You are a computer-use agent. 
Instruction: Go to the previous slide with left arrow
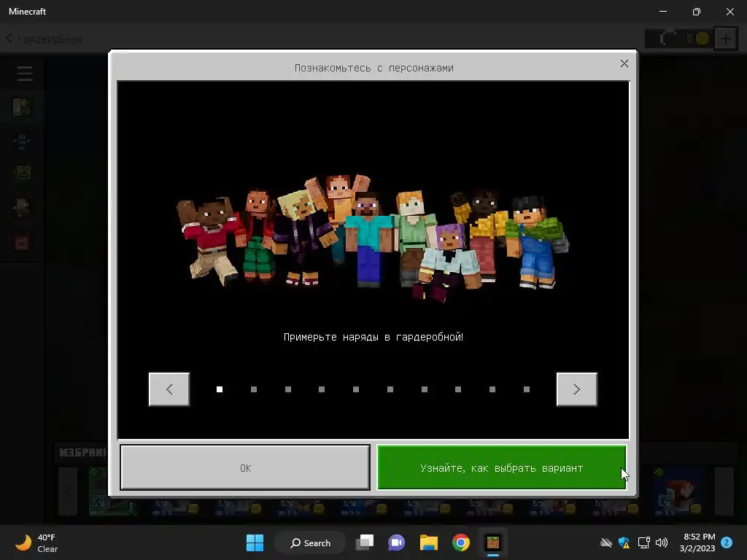coord(169,389)
